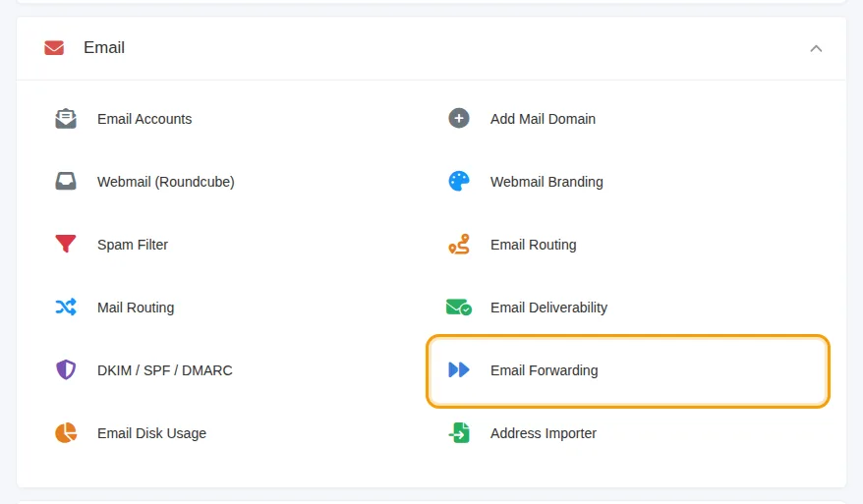Open Webmail Branding
This screenshot has width=863, height=504.
tap(547, 182)
